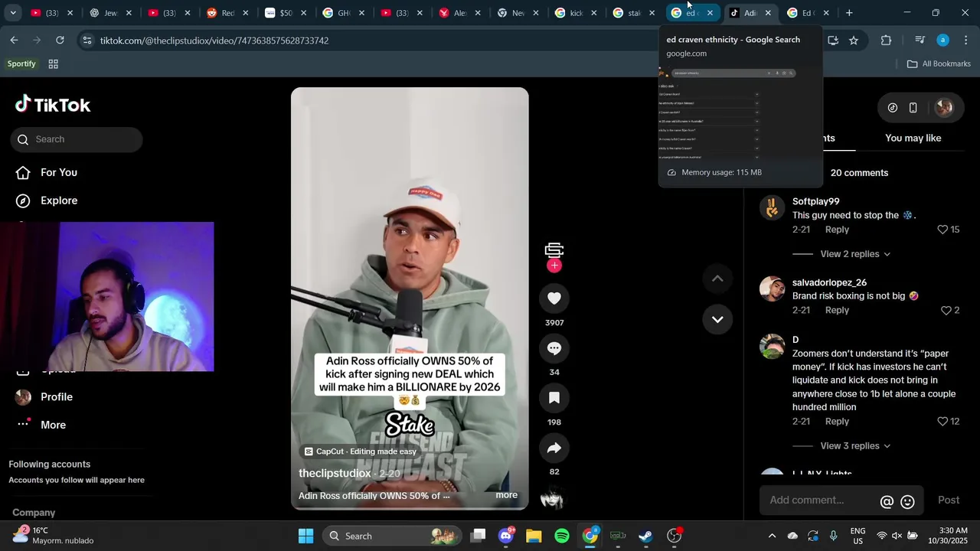Open Steam from the taskbar
The image size is (980, 551).
coord(646,536)
